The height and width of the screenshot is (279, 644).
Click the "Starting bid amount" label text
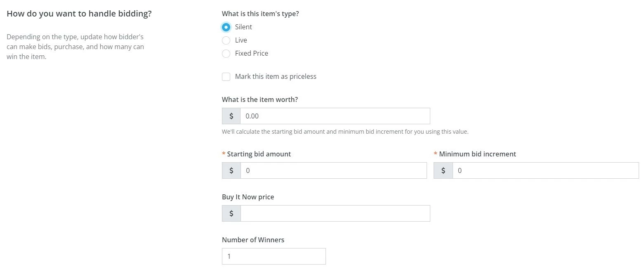pos(259,154)
